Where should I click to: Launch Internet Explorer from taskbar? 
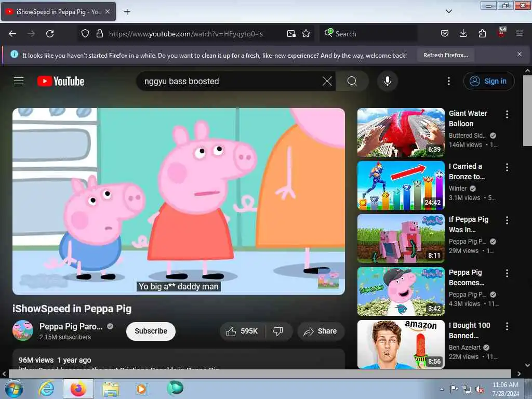pyautogui.click(x=46, y=389)
